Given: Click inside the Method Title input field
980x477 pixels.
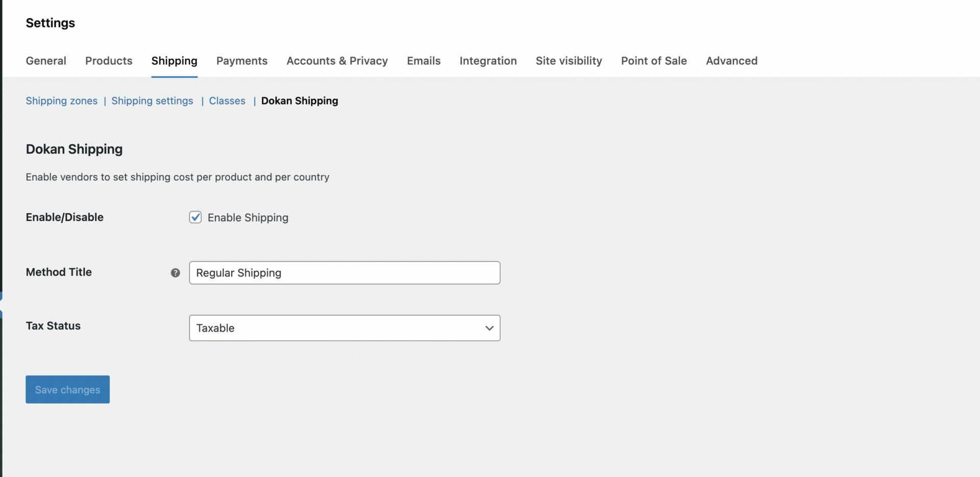Looking at the screenshot, I should tap(345, 272).
